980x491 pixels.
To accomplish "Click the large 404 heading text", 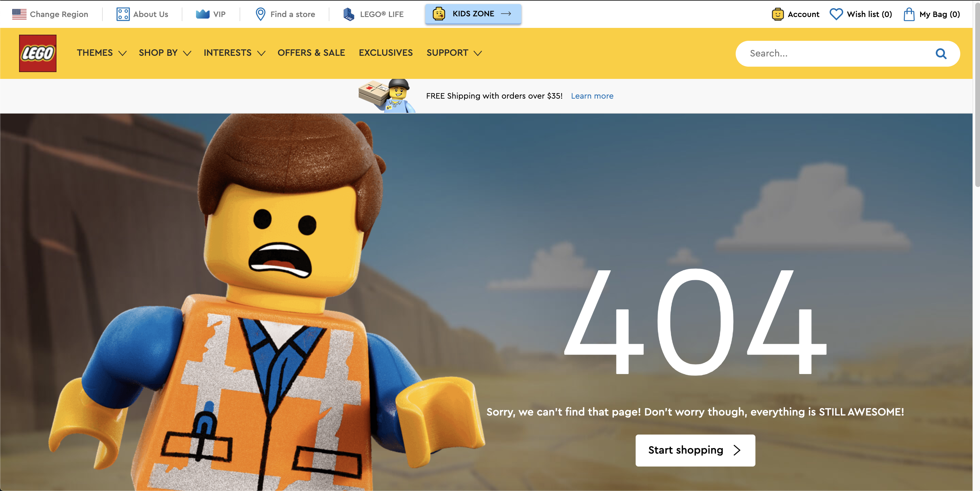I will pyautogui.click(x=696, y=322).
